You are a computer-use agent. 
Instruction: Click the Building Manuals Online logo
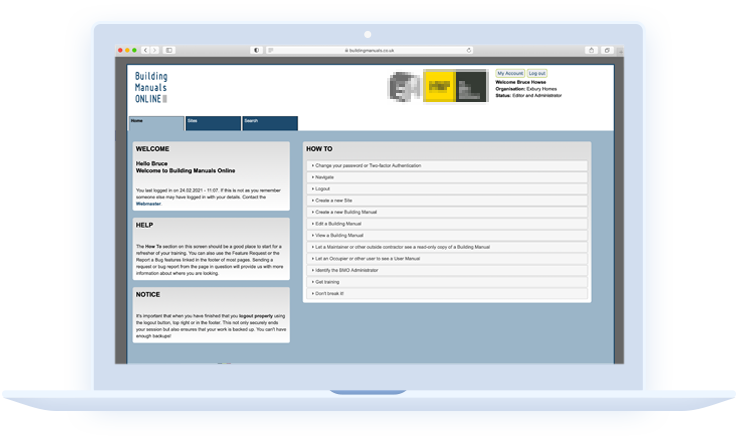tap(151, 87)
